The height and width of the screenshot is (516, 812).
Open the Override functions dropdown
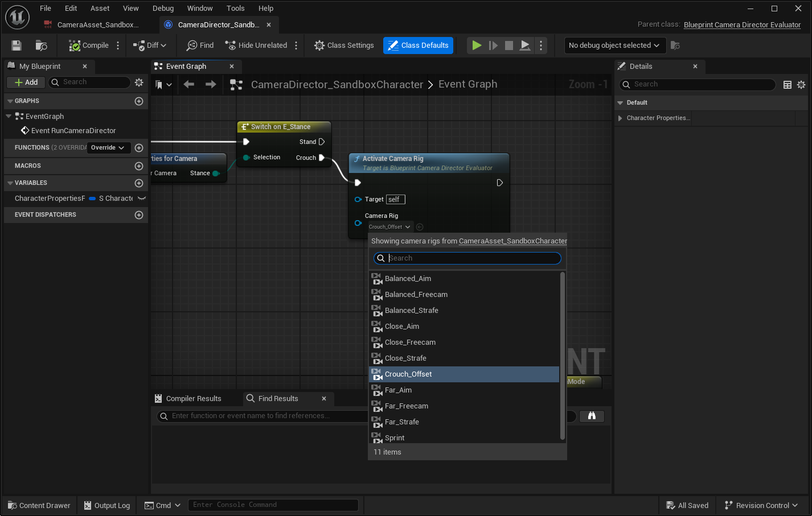(108, 147)
